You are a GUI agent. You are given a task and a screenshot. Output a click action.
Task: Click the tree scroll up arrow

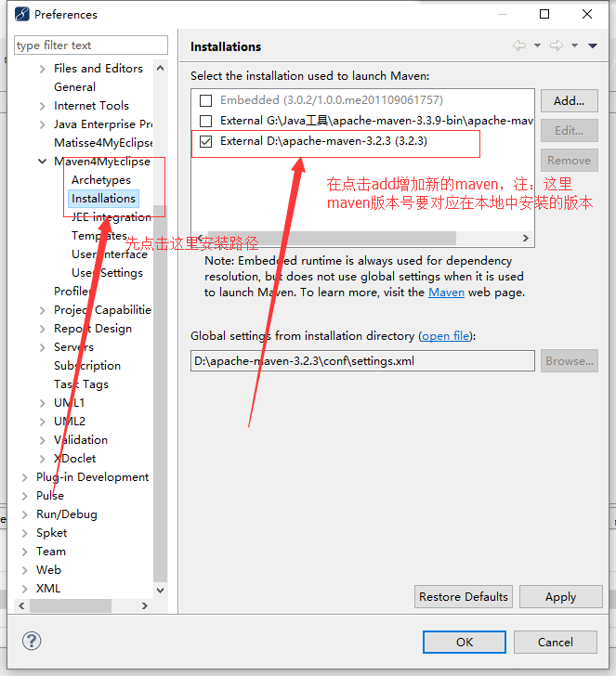tap(160, 68)
